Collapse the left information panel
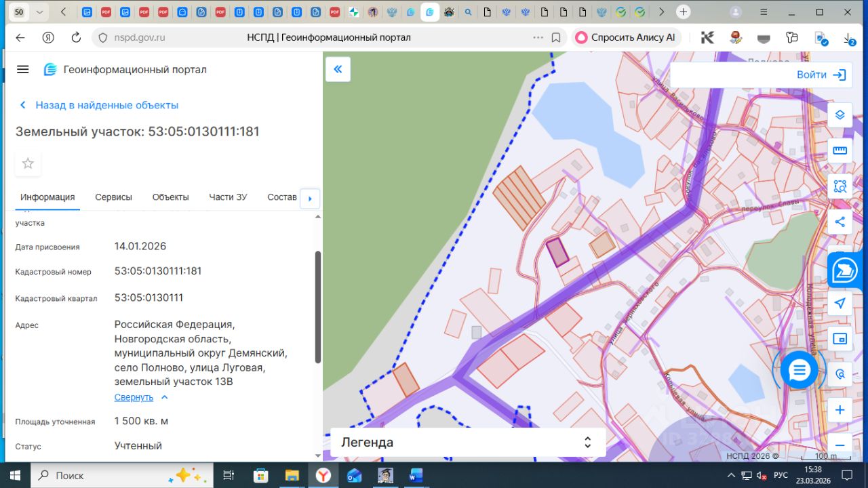 (338, 69)
